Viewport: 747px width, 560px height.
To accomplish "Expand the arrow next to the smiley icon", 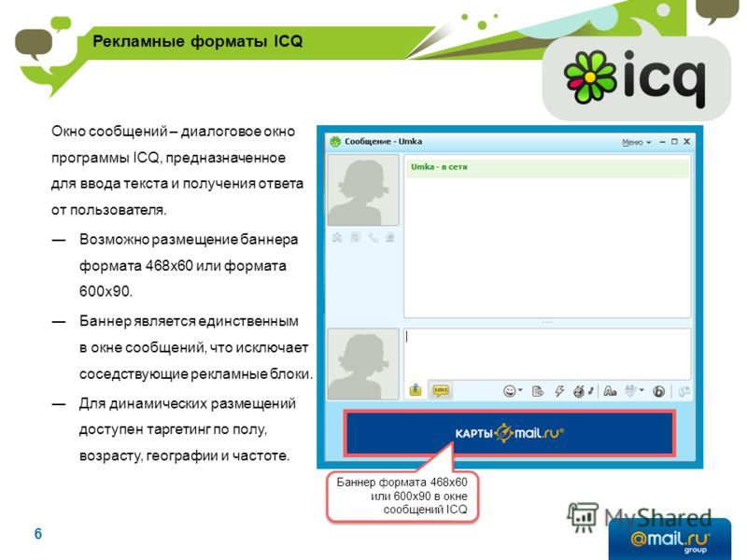I will (520, 390).
